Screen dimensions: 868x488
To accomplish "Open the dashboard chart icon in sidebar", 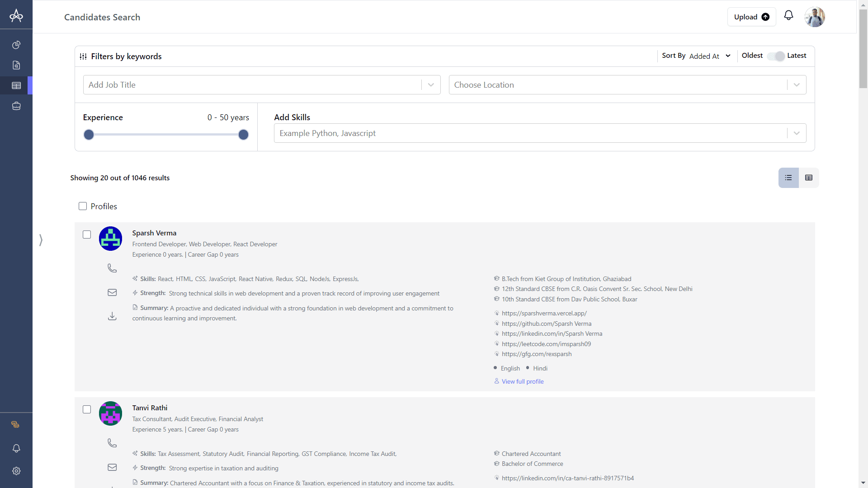I will coord(16,45).
